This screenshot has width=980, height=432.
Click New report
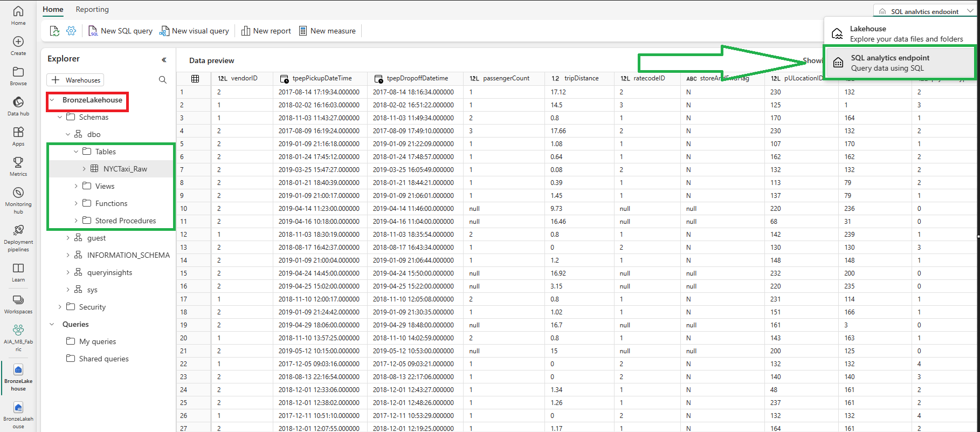[266, 31]
